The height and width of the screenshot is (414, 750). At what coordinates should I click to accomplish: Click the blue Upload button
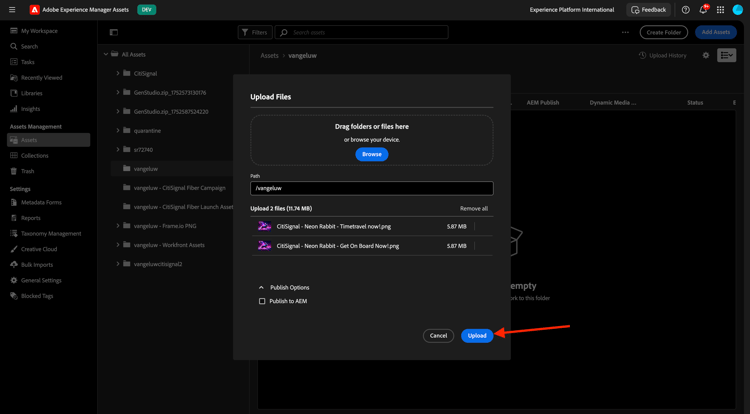477,336
